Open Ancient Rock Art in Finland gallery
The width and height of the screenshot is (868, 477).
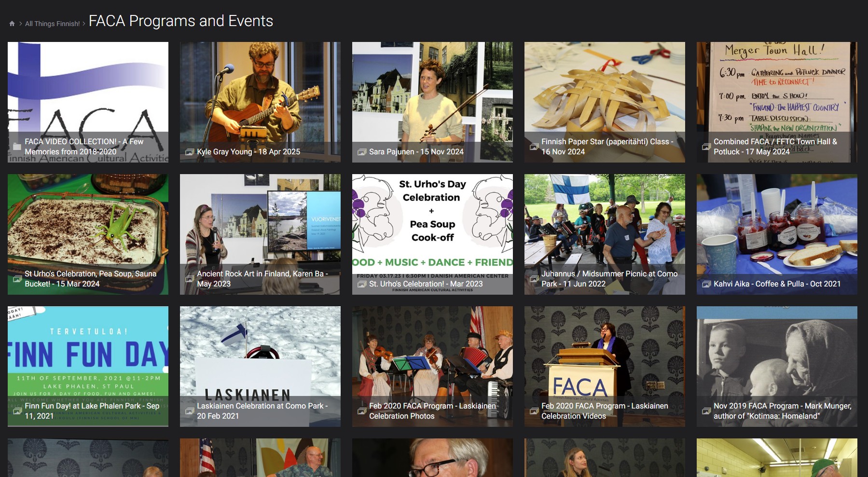coord(260,234)
